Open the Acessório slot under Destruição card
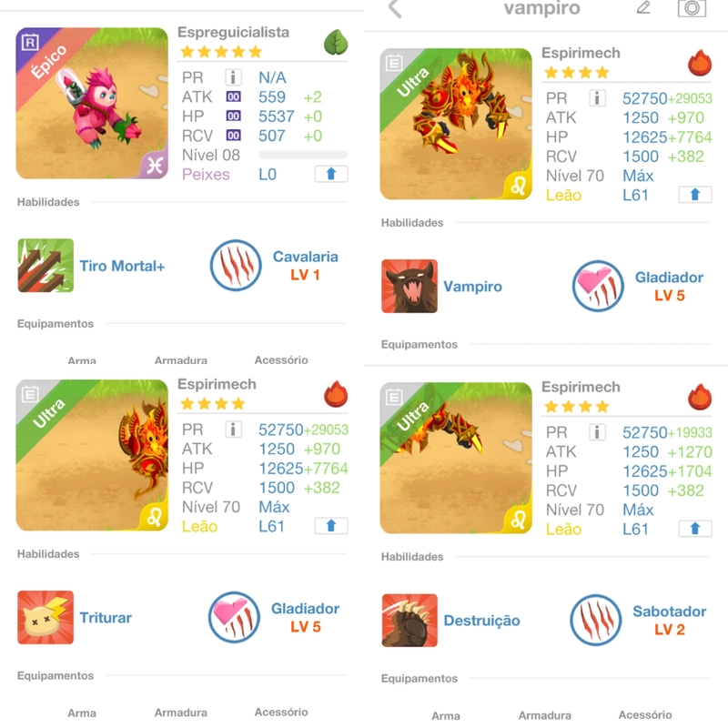728x728 pixels. 645,715
